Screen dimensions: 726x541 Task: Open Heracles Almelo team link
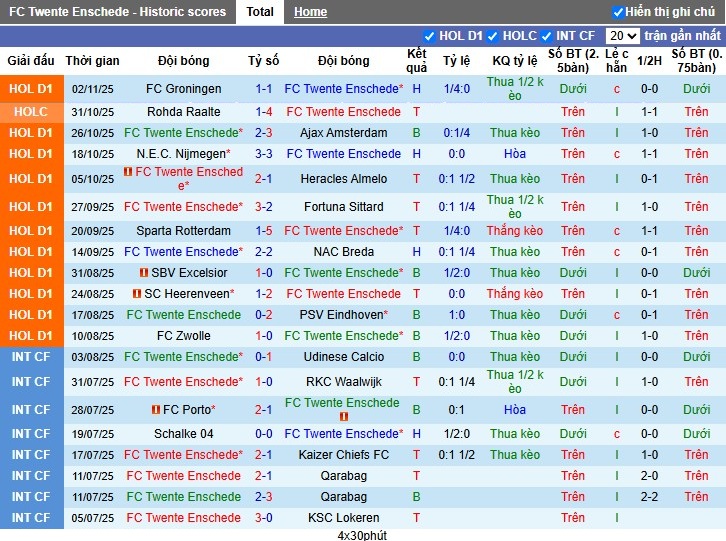tap(344, 179)
